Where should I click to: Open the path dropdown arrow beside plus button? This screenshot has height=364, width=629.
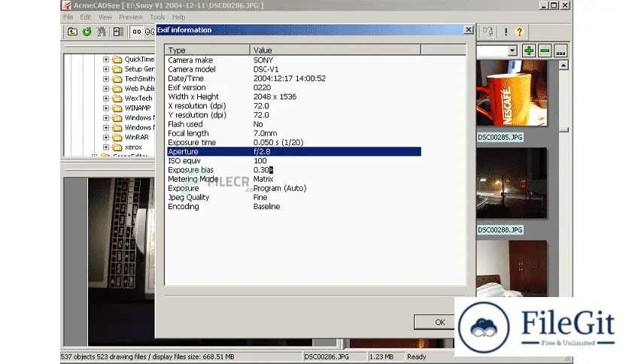512,51
